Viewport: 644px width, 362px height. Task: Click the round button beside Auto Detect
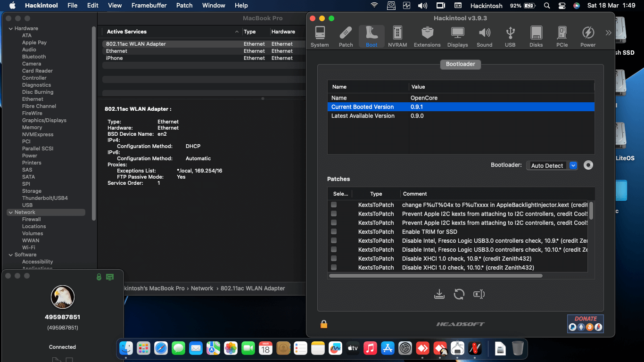click(x=588, y=165)
